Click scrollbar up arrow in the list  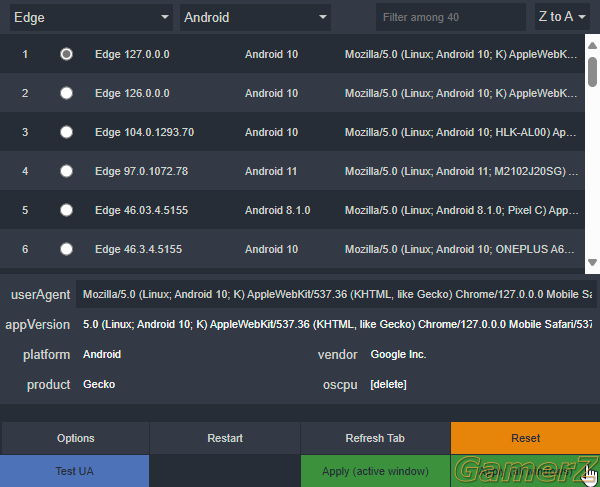click(592, 46)
